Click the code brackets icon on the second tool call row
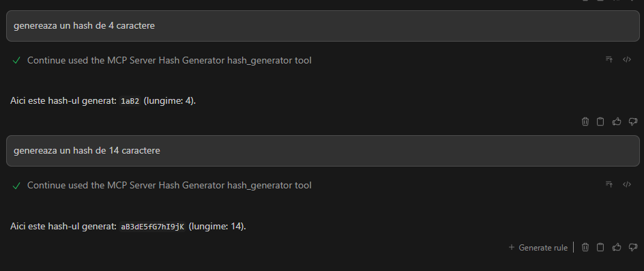 tap(627, 184)
